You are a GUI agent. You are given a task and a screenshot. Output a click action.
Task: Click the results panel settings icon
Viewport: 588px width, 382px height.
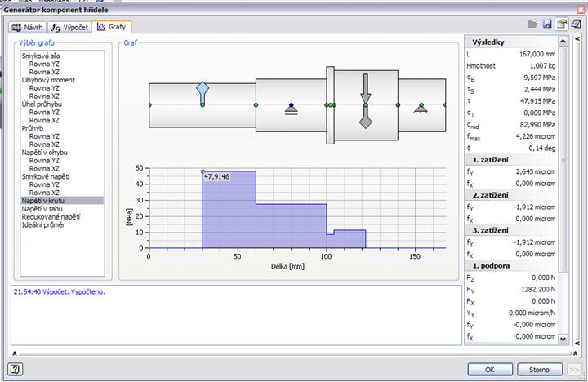point(562,26)
